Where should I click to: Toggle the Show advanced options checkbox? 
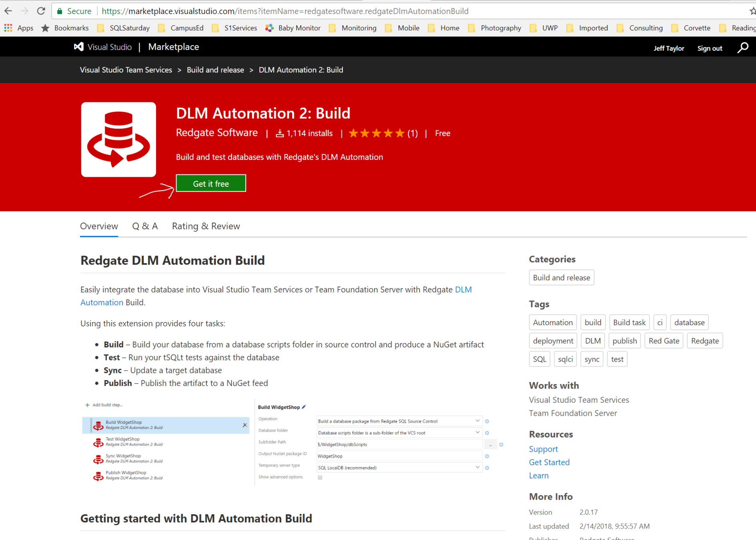click(x=320, y=477)
